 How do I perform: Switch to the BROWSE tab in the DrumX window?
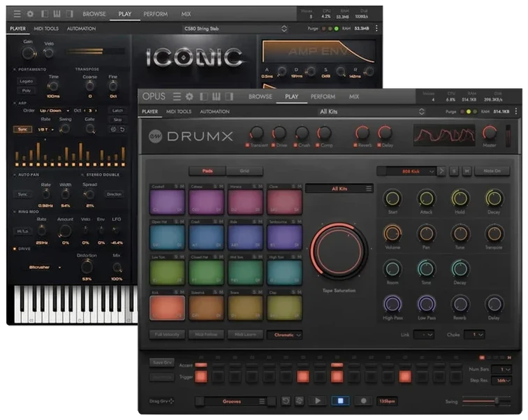coord(261,96)
